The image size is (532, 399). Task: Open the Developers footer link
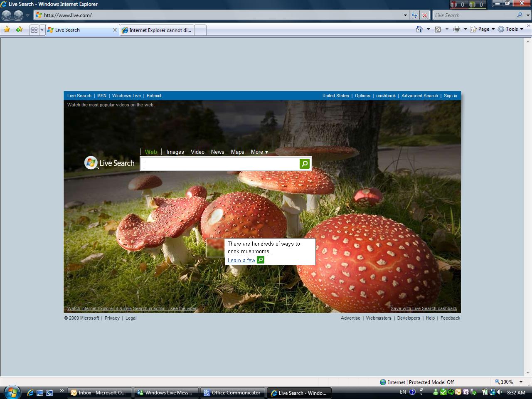[x=409, y=318]
